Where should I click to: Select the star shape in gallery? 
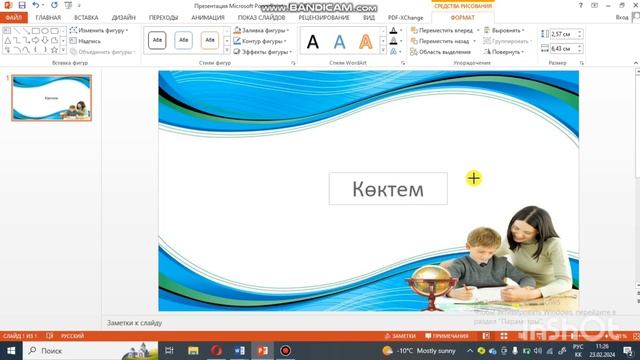pyautogui.click(x=54, y=50)
